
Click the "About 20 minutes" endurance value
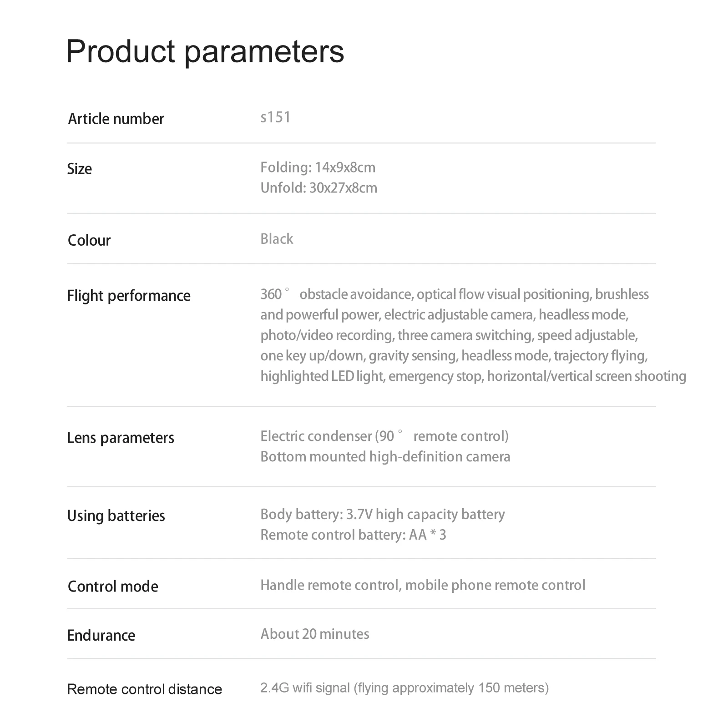click(x=315, y=634)
